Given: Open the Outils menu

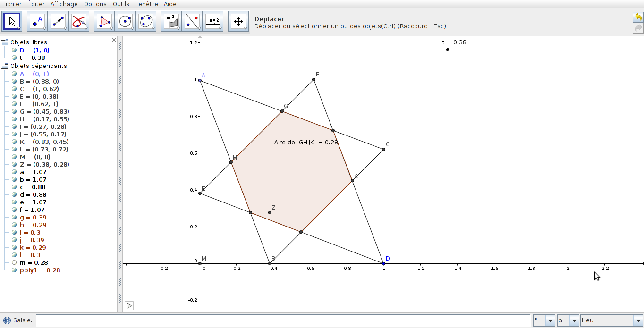Looking at the screenshot, I should [x=121, y=4].
